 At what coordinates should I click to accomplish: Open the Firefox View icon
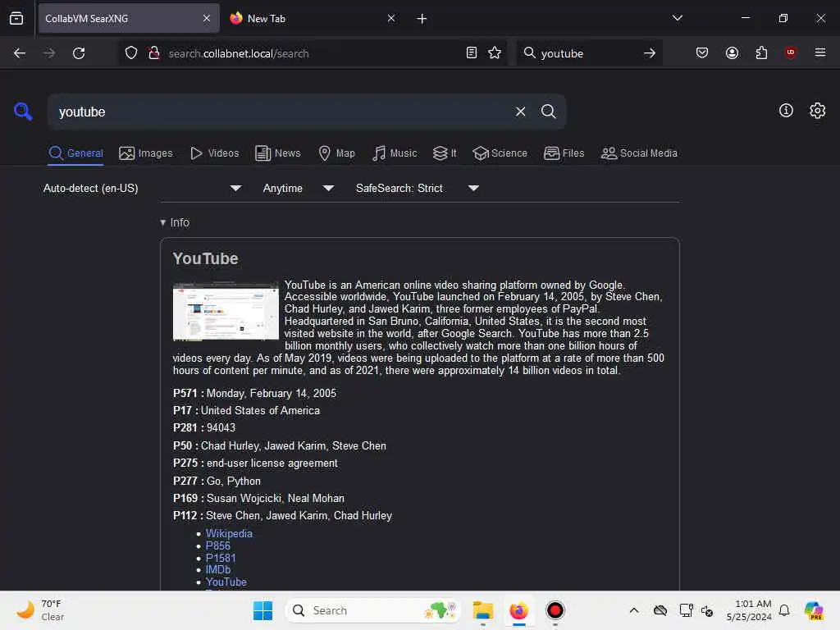click(x=16, y=18)
